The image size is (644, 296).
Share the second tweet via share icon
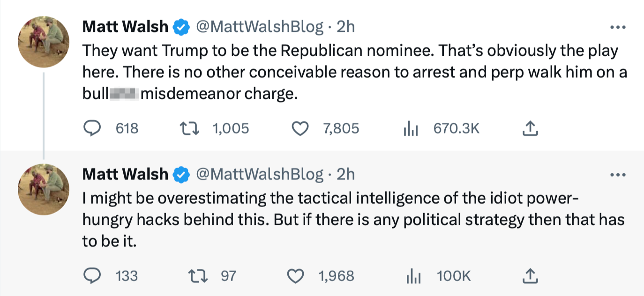(x=530, y=276)
